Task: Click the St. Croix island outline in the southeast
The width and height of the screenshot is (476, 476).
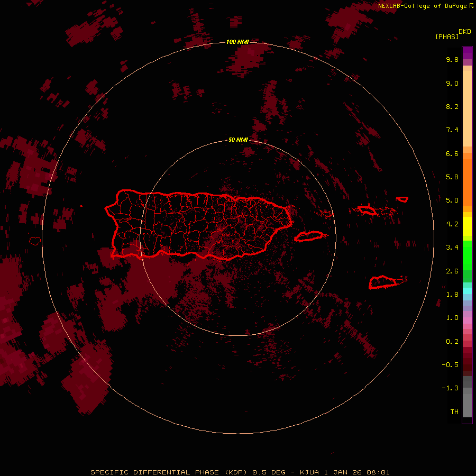Action: [383, 282]
